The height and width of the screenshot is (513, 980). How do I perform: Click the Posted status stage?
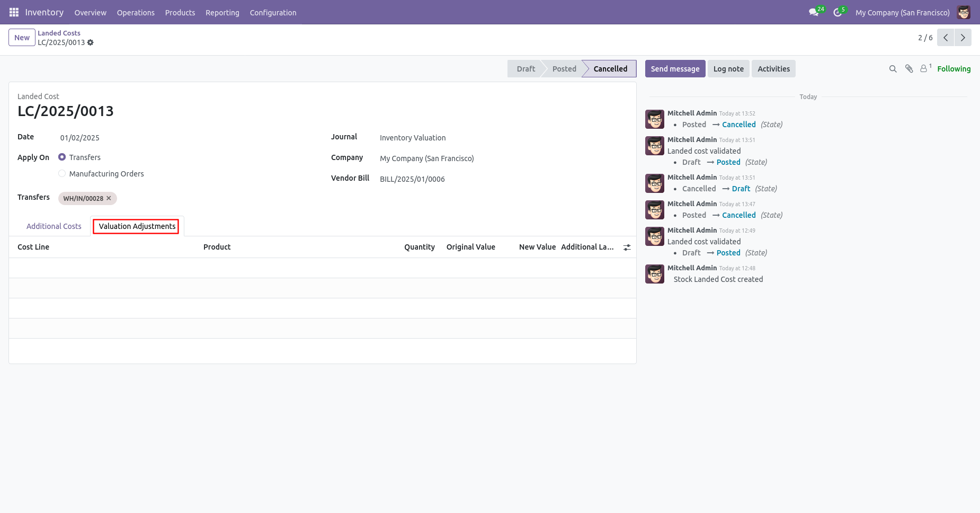pos(564,69)
